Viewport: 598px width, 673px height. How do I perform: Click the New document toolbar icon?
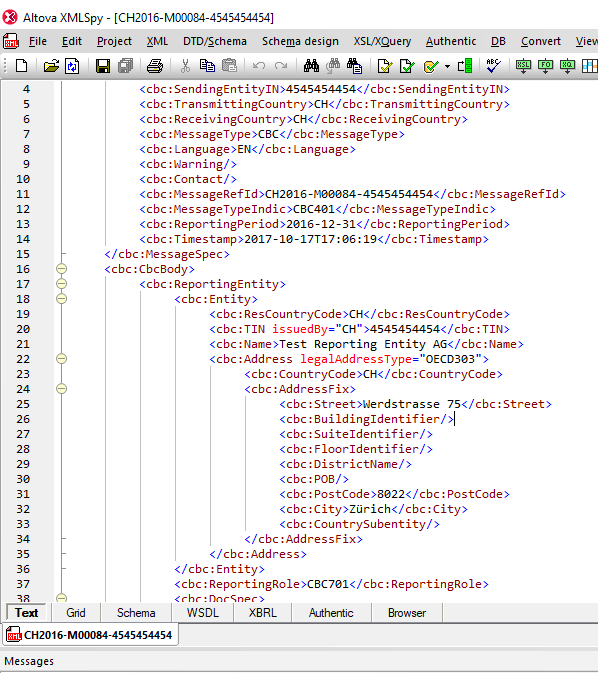(21, 66)
